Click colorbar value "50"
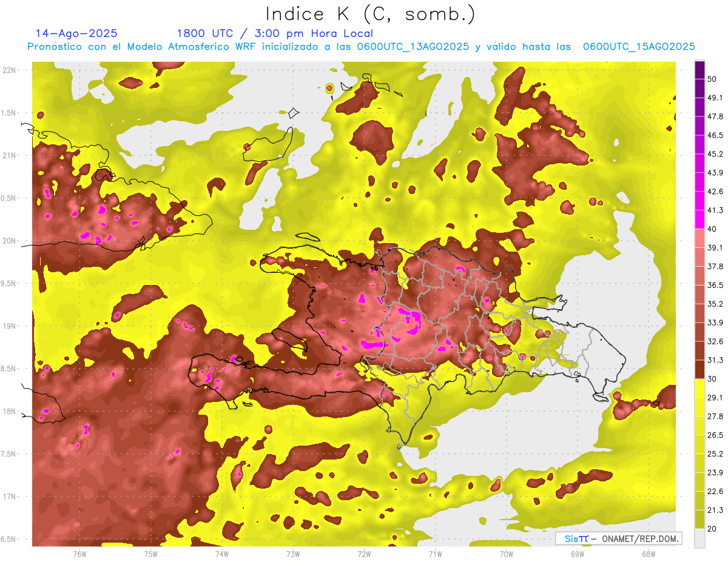 tap(712, 79)
